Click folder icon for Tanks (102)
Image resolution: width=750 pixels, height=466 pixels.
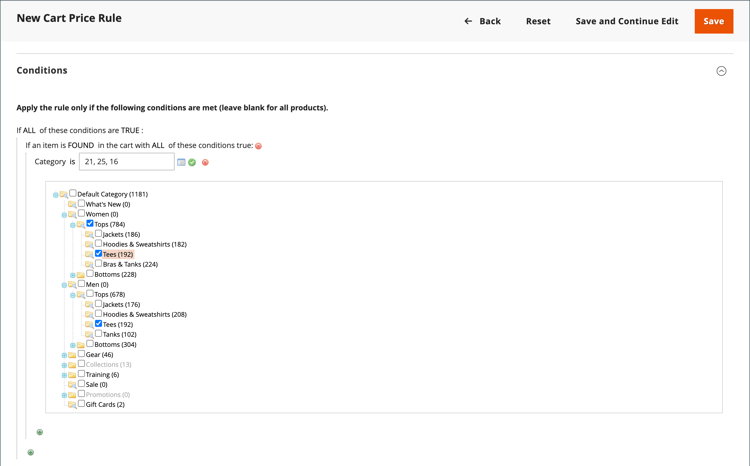(89, 334)
